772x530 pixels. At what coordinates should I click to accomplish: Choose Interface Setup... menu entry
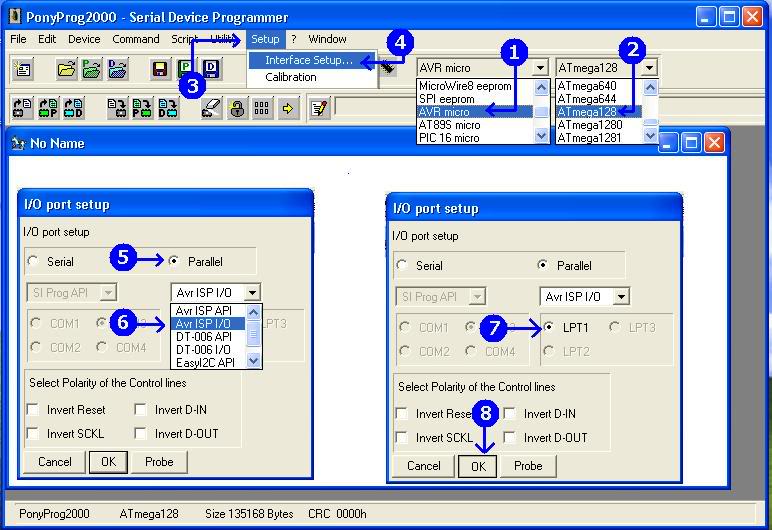(311, 60)
